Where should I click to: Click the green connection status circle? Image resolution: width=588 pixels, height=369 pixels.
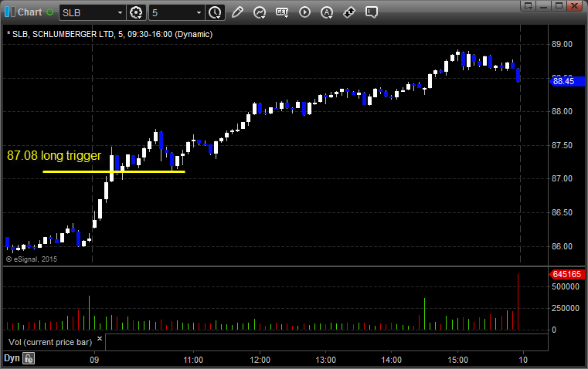tap(49, 12)
